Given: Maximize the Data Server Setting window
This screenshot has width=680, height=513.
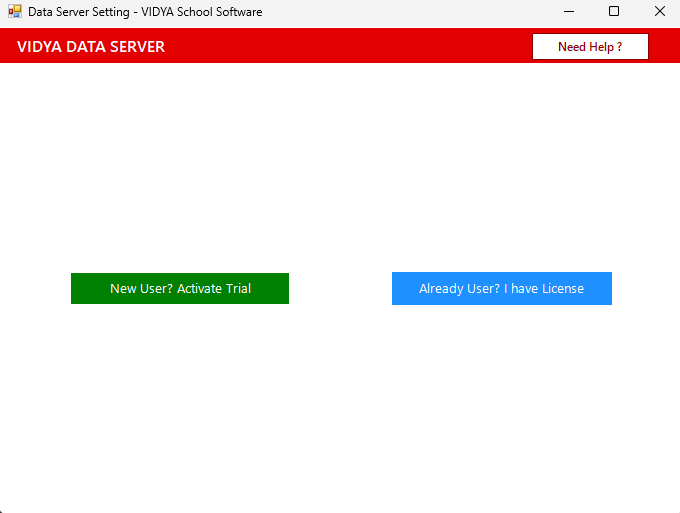Looking at the screenshot, I should pyautogui.click(x=614, y=12).
